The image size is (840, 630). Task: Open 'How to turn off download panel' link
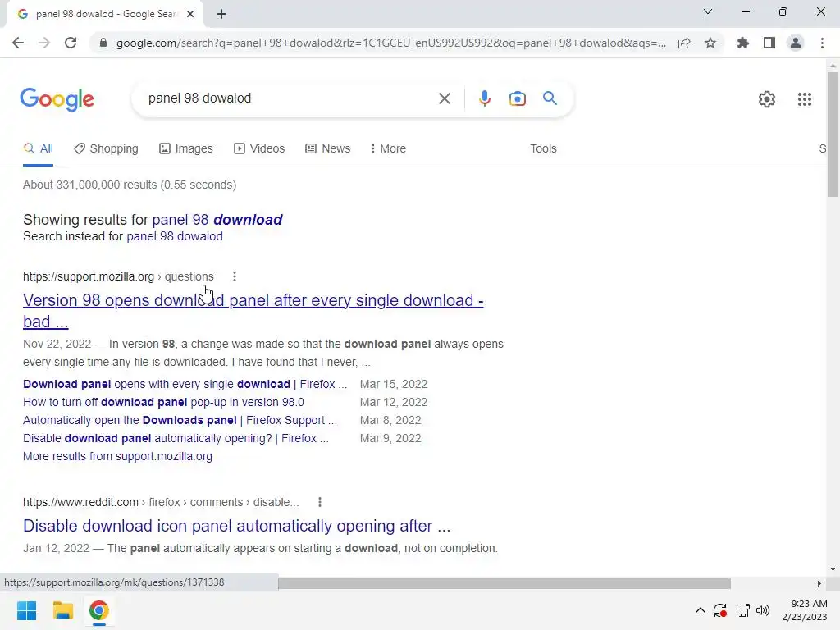pyautogui.click(x=163, y=402)
